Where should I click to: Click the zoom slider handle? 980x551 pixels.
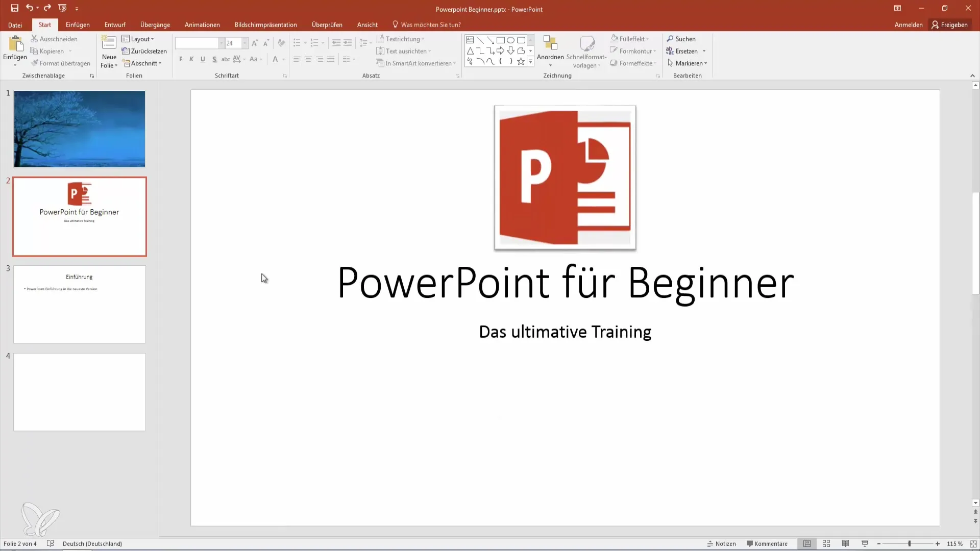[909, 544]
